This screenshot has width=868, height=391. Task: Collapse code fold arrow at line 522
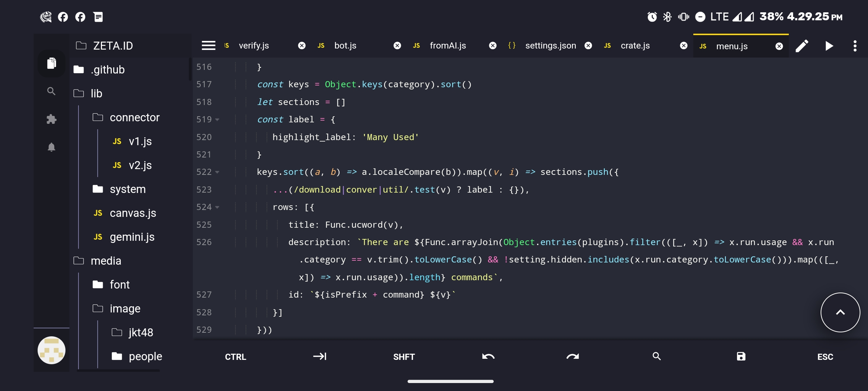[217, 172]
